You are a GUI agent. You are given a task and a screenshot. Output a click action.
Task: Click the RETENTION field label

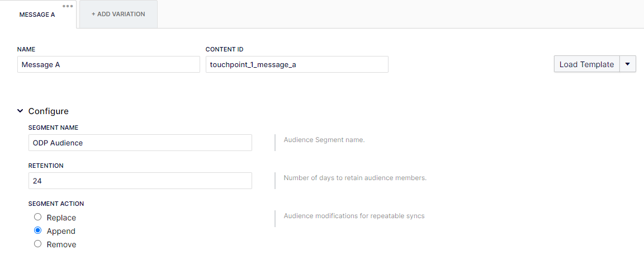[x=46, y=166]
